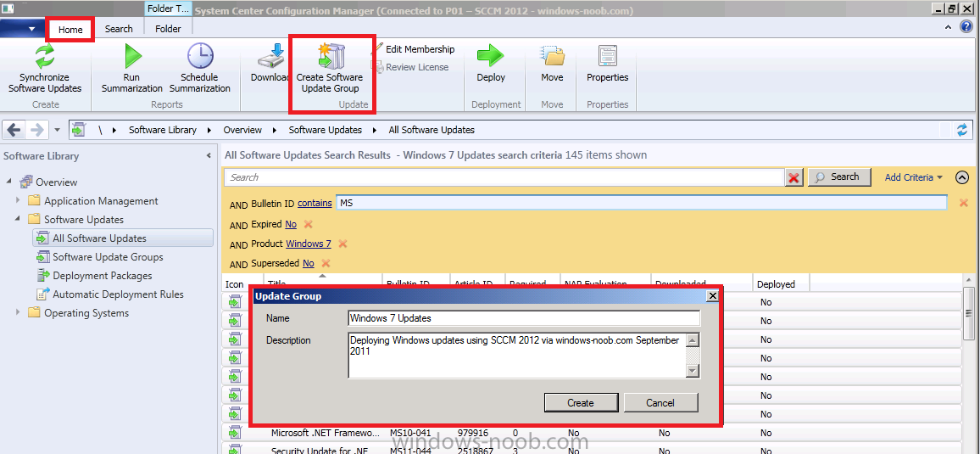The width and height of the screenshot is (980, 454).
Task: Select Overview in the tree
Action: 56,182
